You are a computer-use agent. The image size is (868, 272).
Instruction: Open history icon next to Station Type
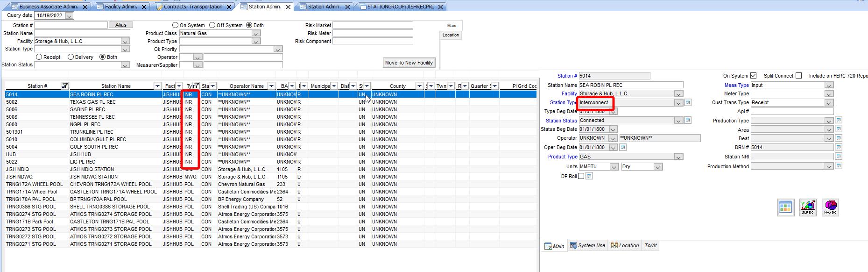[688, 103]
